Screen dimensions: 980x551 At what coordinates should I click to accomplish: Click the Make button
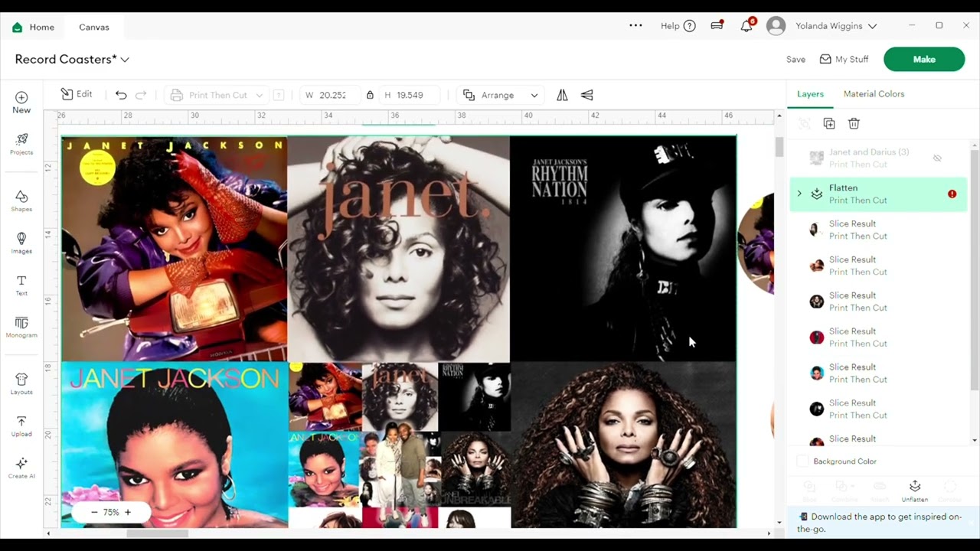(x=924, y=59)
